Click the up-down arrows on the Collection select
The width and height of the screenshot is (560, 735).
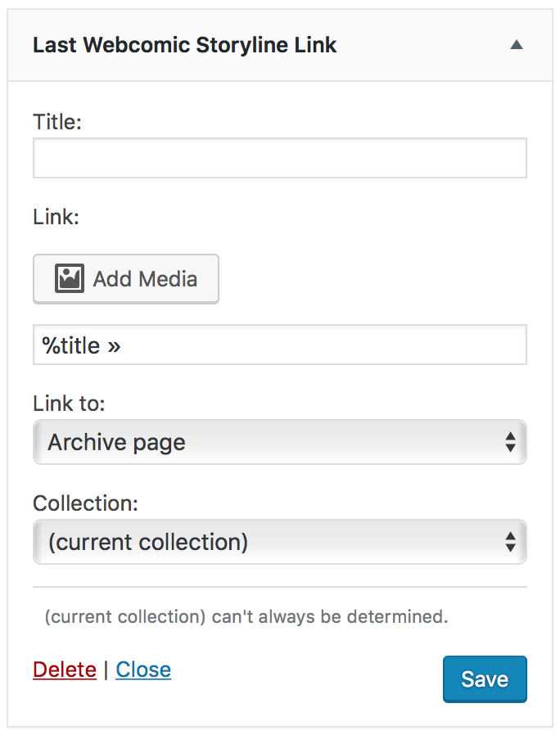pos(510,542)
